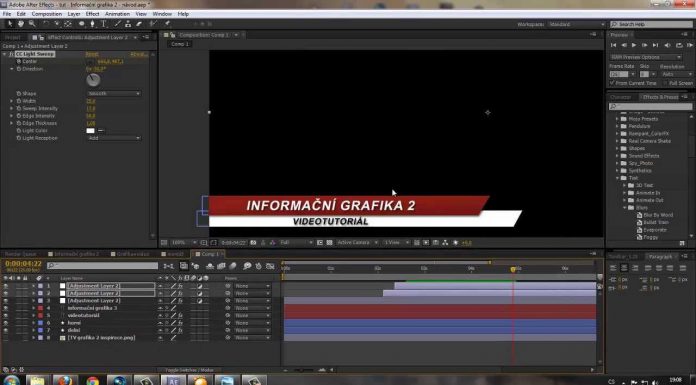Screen dimensions: 696x385
Task: Select the Puppet Pin tool
Action: [167, 24]
